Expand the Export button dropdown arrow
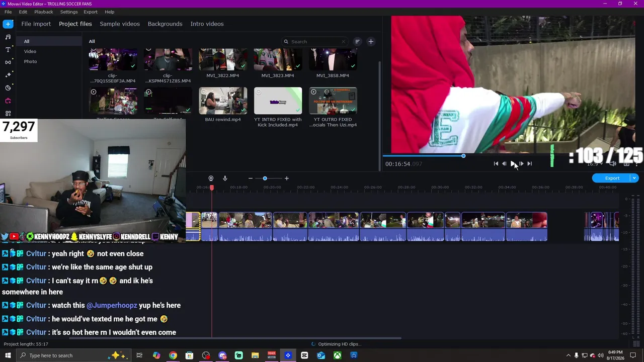 tap(634, 178)
